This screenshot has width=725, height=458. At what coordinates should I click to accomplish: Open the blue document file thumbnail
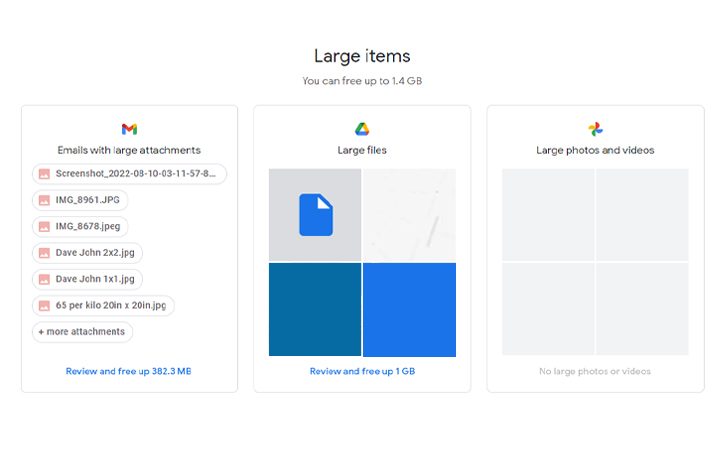point(315,215)
